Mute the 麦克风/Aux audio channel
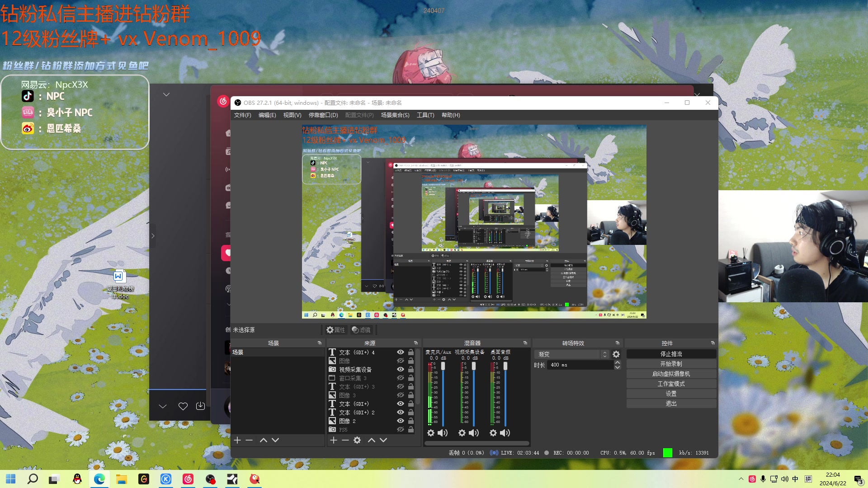The width and height of the screenshot is (868, 488). pyautogui.click(x=443, y=433)
